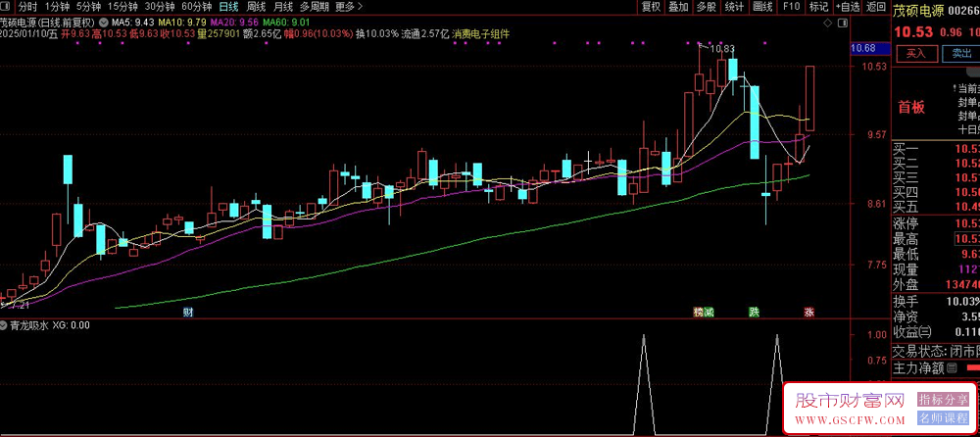Toggle left panel icon before 分时 tab

pos(6,7)
